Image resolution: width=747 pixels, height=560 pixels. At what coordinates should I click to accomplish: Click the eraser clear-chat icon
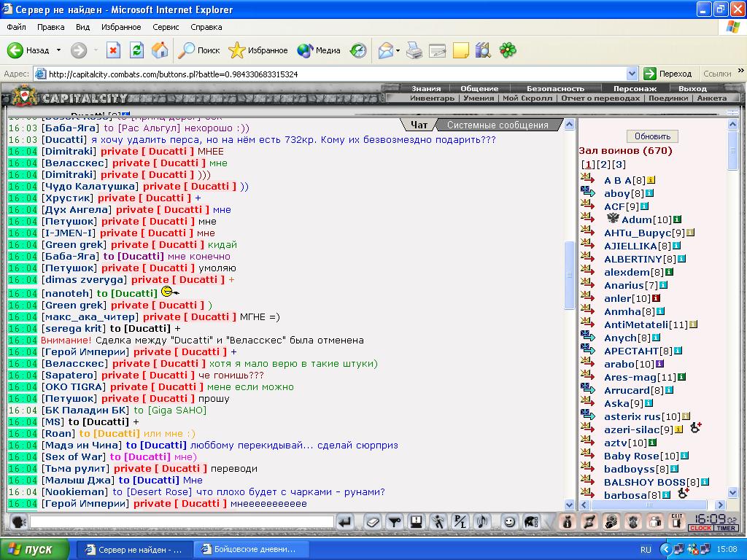pos(373,522)
